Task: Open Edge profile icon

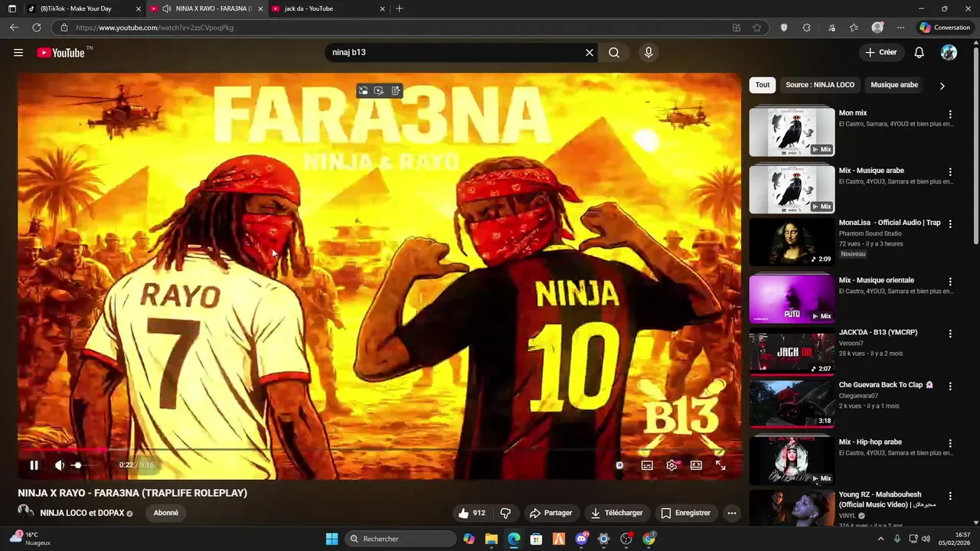Action: [x=877, y=28]
